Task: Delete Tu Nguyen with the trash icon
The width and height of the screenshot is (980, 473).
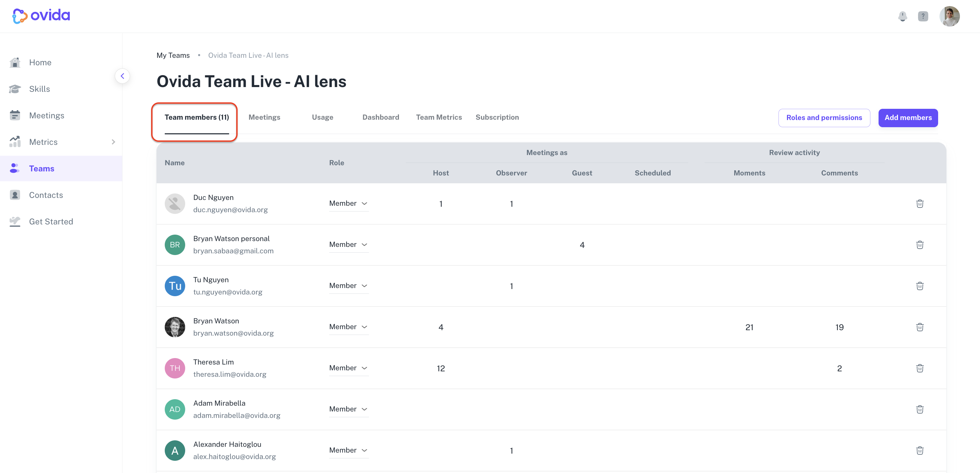Action: point(920,286)
